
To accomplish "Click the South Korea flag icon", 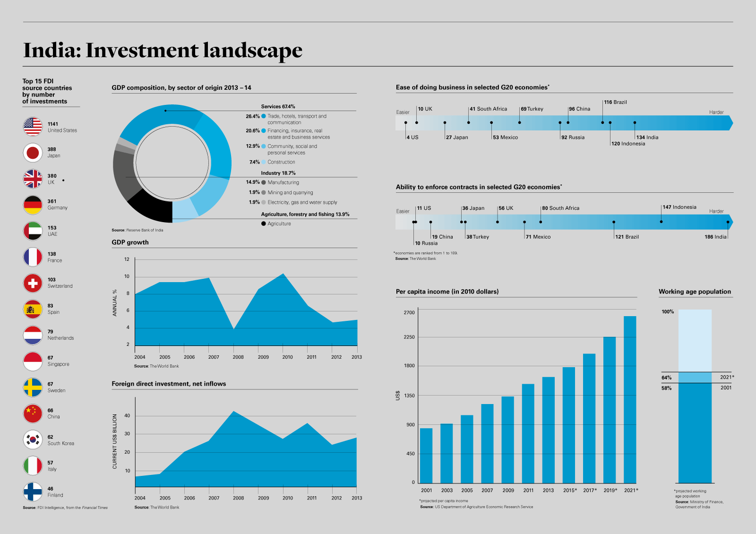I will pos(33,439).
